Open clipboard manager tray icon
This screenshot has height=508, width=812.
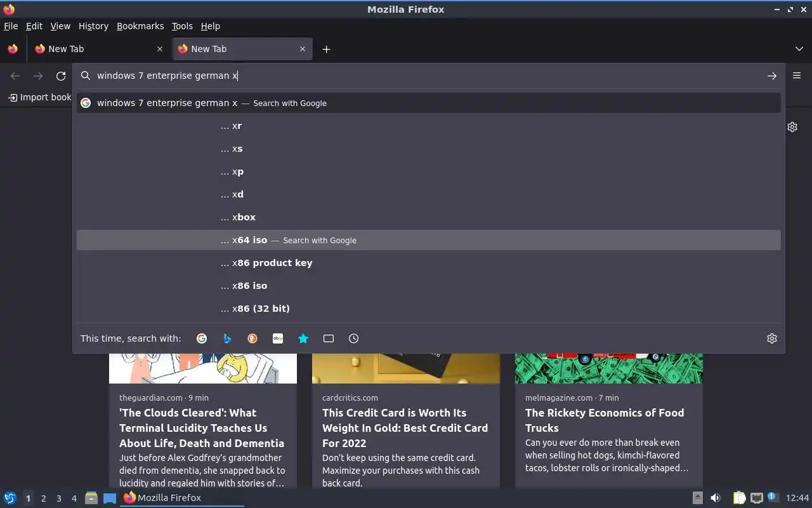tap(739, 498)
